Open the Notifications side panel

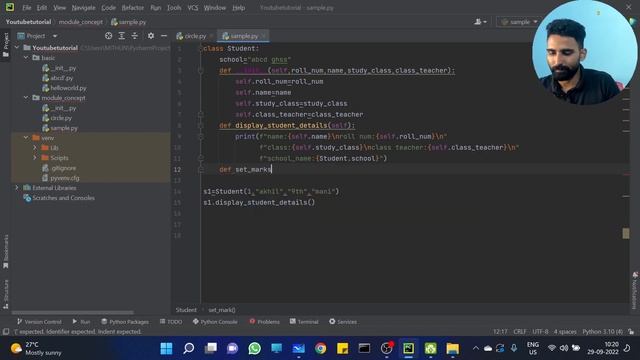[x=635, y=291]
